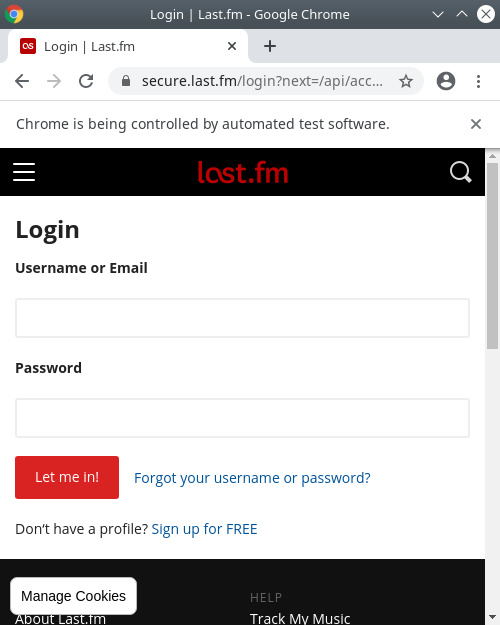This screenshot has width=500, height=625.
Task: Click the Let me in! button
Action: tap(67, 477)
